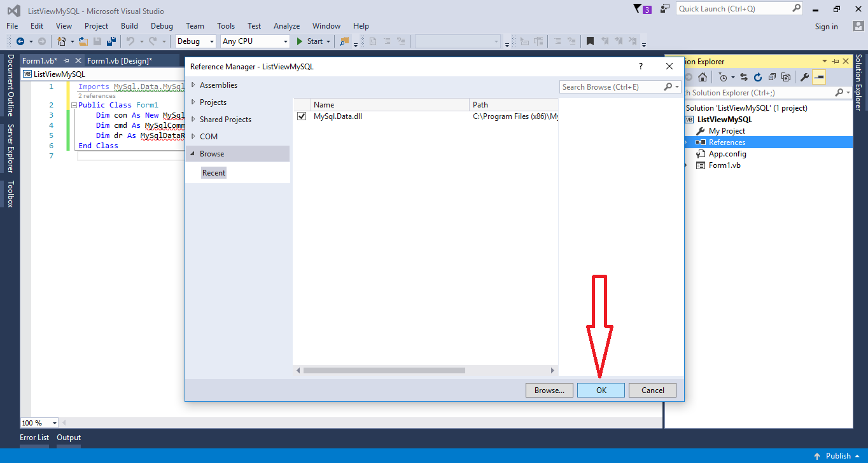Close the Form1.vb* editor tab
Viewport: 868px width, 463px height.
pyautogui.click(x=78, y=60)
